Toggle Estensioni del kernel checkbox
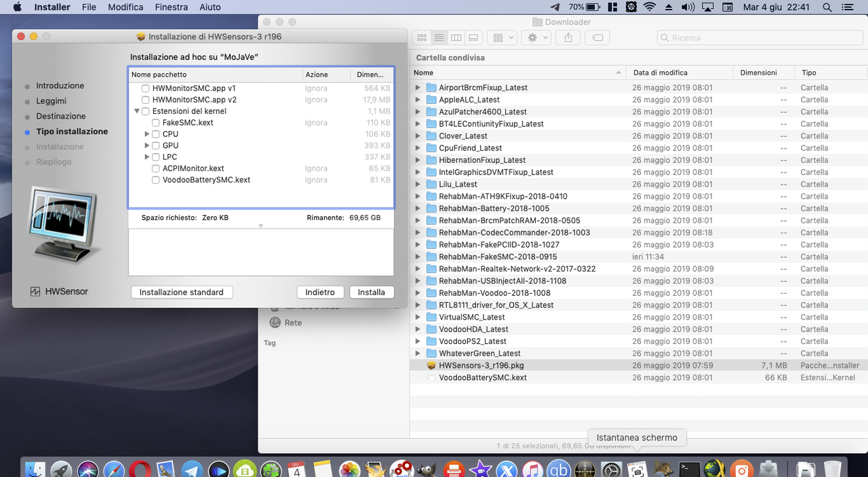868x477 pixels. coord(145,111)
